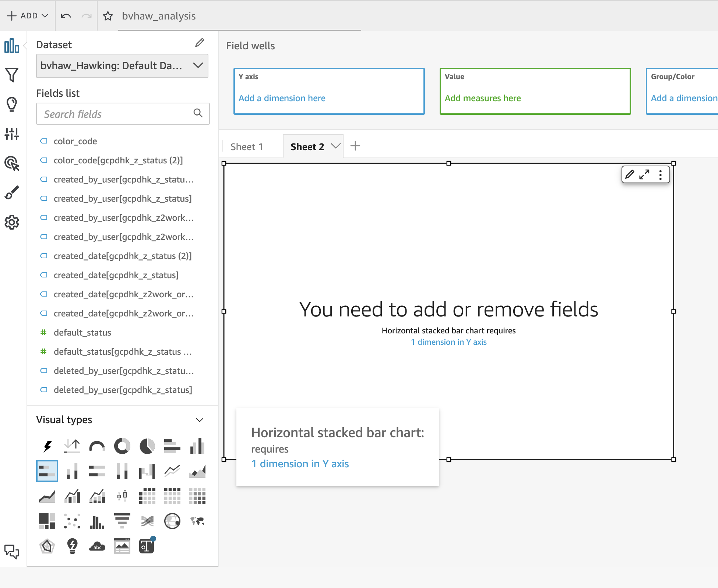Favorite the analysis with star icon
Viewport: 718px width, 588px height.
coord(108,16)
